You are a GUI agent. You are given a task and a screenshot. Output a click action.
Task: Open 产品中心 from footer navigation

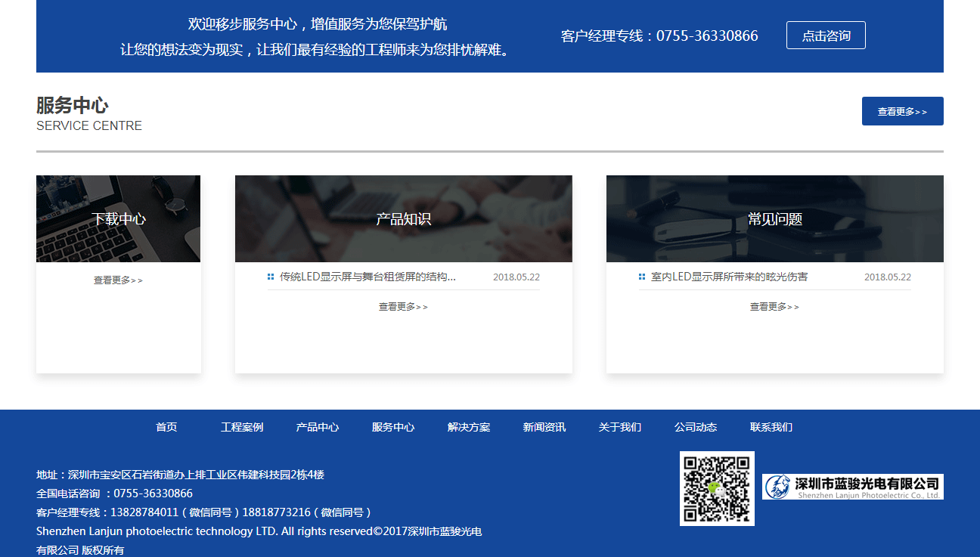[x=318, y=427]
